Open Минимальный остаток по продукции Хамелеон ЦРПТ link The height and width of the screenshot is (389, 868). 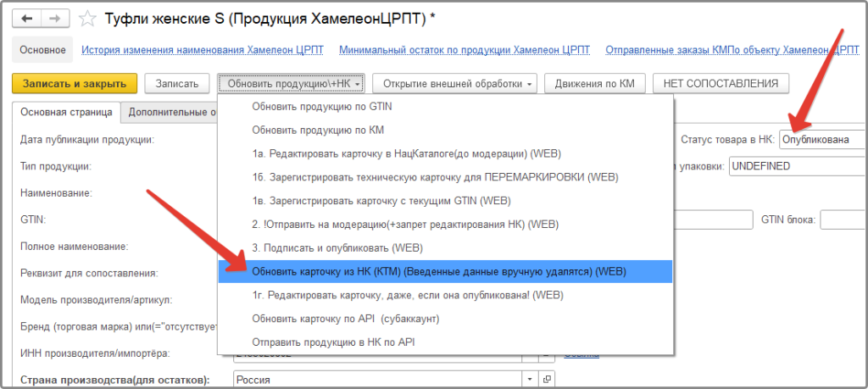(465, 50)
